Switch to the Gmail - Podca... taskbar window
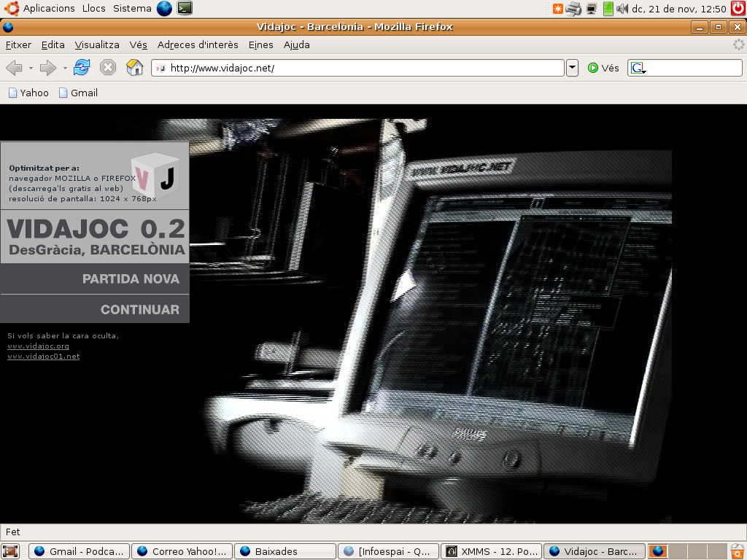The height and width of the screenshot is (560, 747). [79, 551]
